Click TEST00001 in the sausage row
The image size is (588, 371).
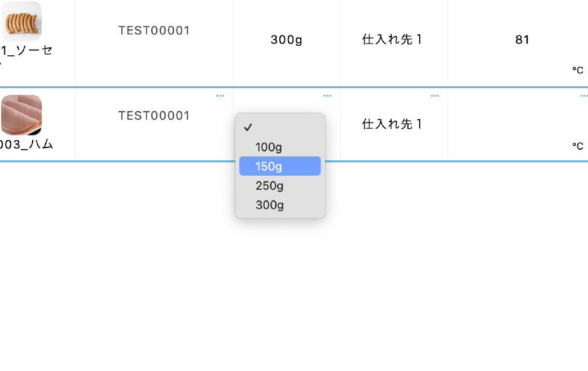154,30
